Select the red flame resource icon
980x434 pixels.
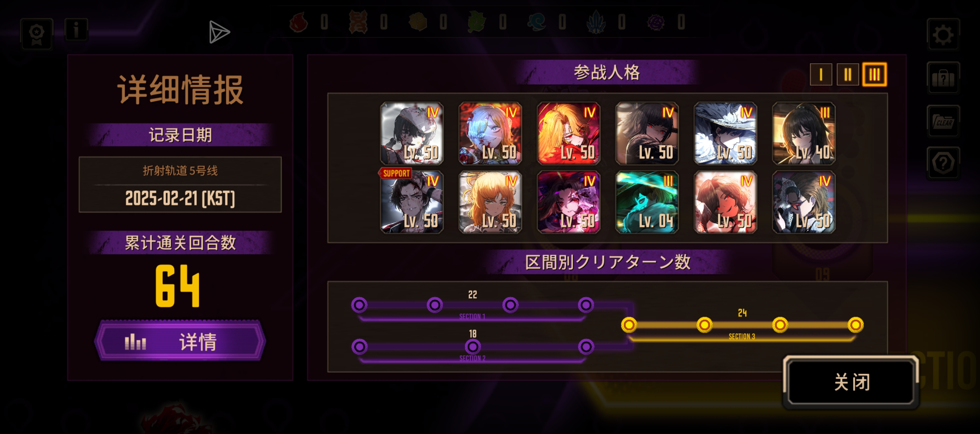(299, 22)
